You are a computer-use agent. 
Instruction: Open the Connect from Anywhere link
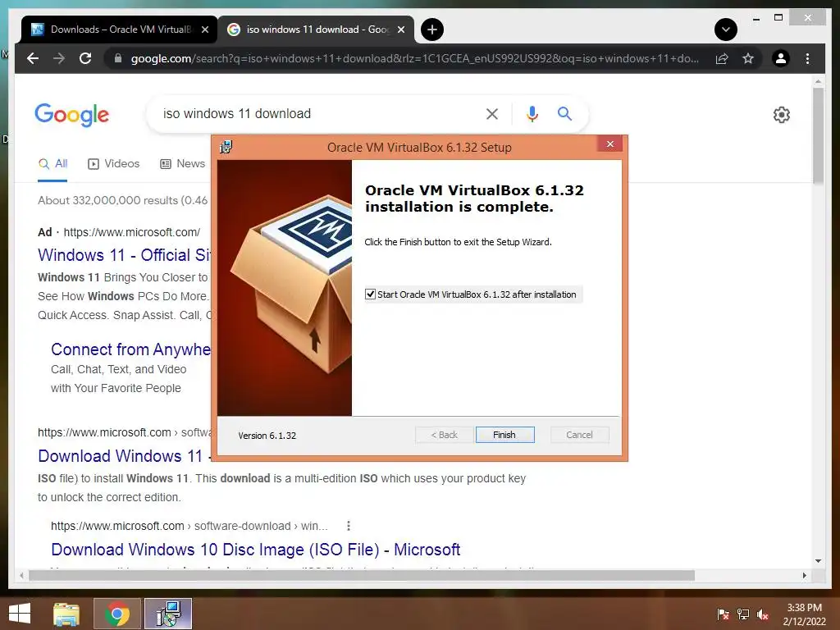pyautogui.click(x=130, y=349)
